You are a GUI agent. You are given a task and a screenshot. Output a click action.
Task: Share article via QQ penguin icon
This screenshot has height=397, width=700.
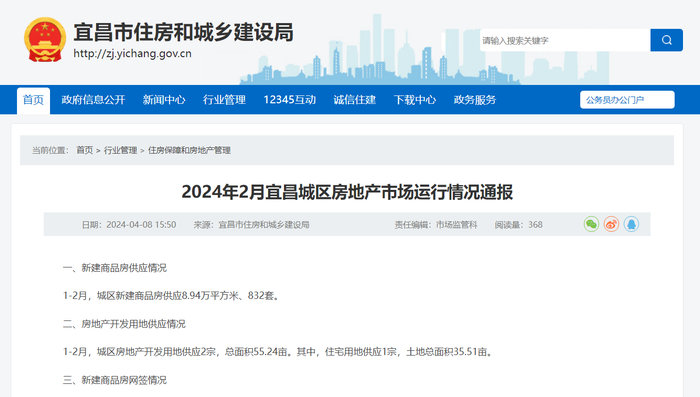coord(631,224)
